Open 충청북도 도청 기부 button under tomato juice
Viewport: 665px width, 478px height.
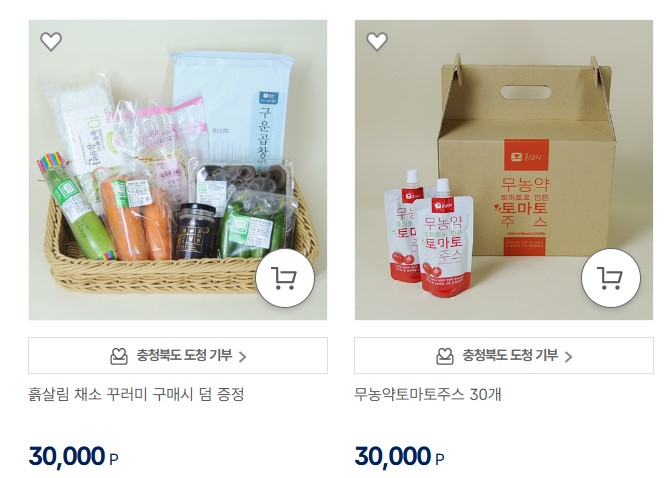[504, 355]
